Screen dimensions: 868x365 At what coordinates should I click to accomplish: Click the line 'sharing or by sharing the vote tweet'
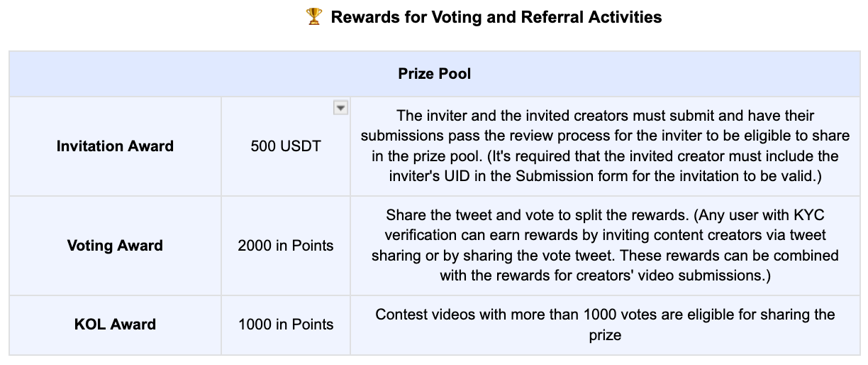tap(605, 254)
